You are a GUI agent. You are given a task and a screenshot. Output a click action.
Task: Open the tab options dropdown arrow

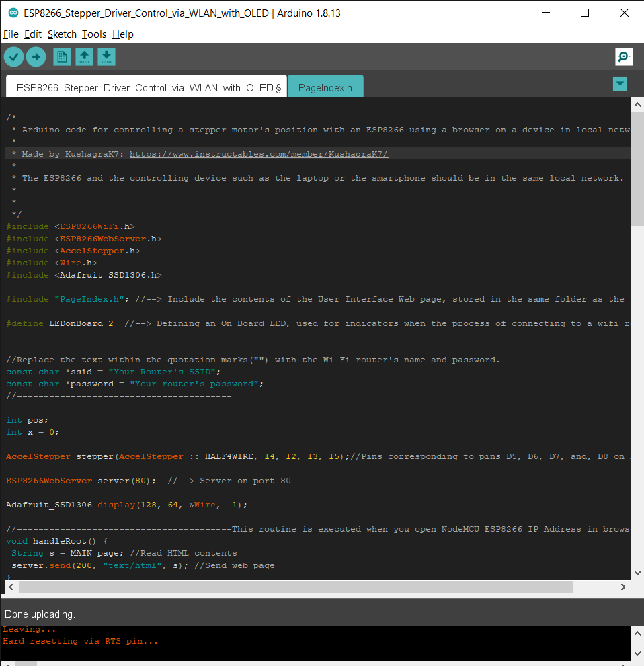[620, 84]
